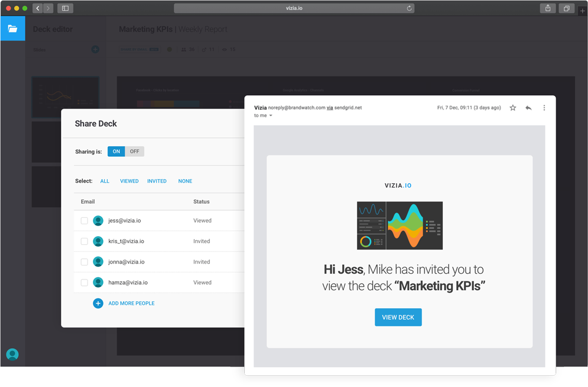Click the ADD MORE PEOPLE link
Image resolution: width=588 pixels, height=387 pixels.
131,304
